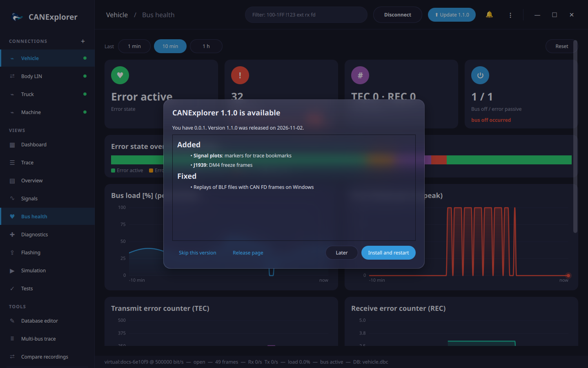The image size is (588, 368).
Task: Click the green heart Error active icon
Action: coord(120,75)
